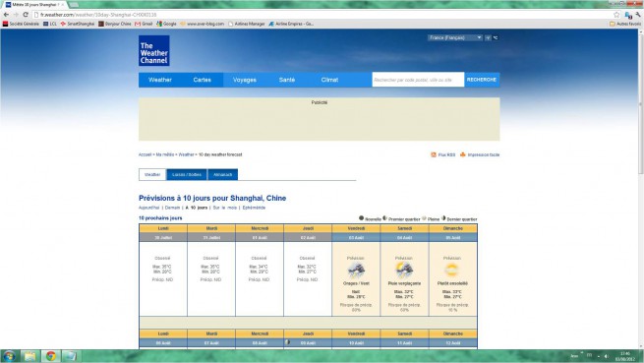The width and height of the screenshot is (644, 363).
Task: Select the Loisirs / Sorties tab
Action: tap(187, 175)
